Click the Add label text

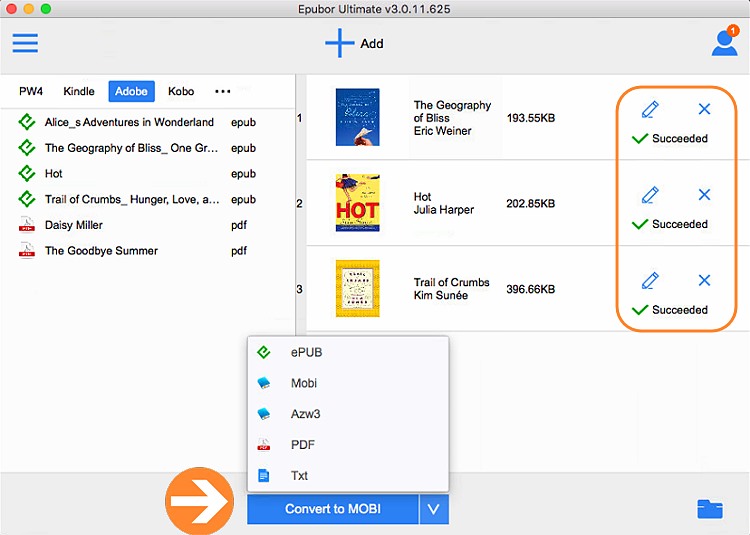tap(372, 44)
